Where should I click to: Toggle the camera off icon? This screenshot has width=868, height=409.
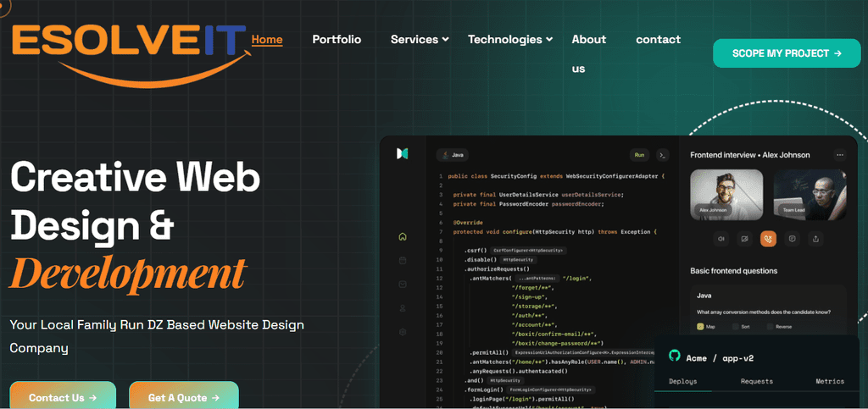744,239
